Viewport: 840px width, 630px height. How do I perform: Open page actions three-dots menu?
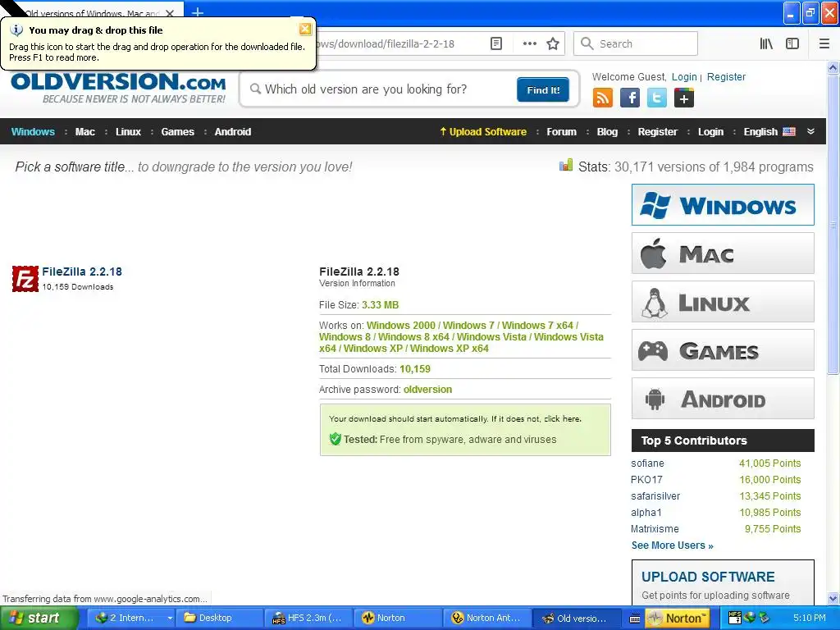click(x=529, y=43)
